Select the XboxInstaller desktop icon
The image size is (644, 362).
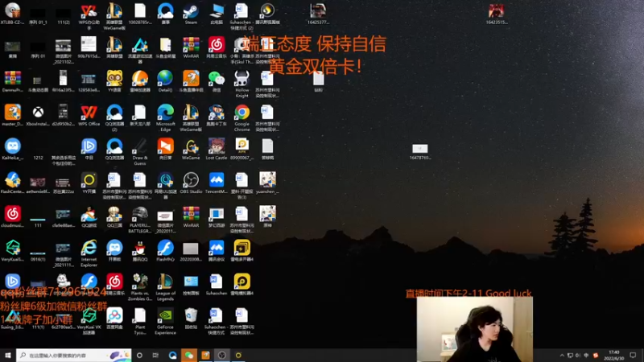point(38,115)
